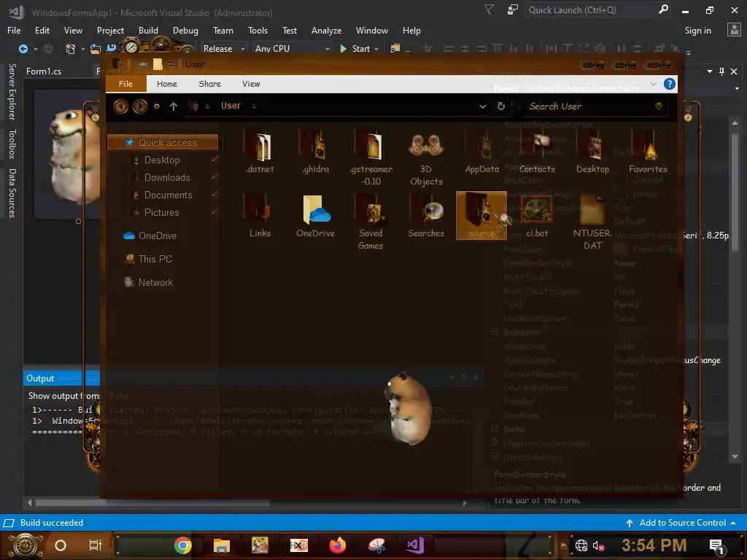The width and height of the screenshot is (747, 560).
Task: Select Downloads in the navigation pane
Action: (167, 178)
